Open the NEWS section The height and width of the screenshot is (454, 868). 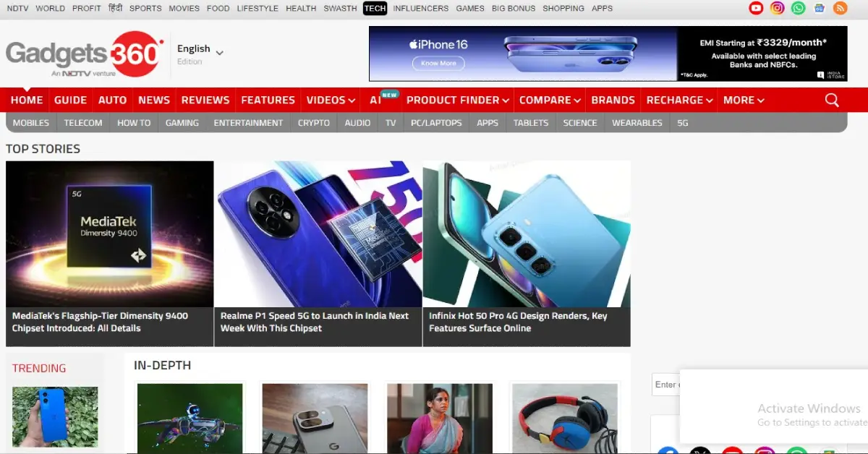[154, 100]
